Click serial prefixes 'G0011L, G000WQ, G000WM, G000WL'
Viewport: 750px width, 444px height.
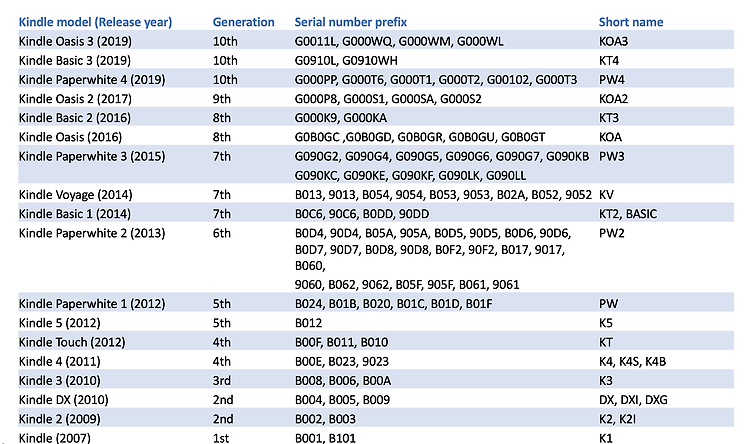[x=399, y=41]
